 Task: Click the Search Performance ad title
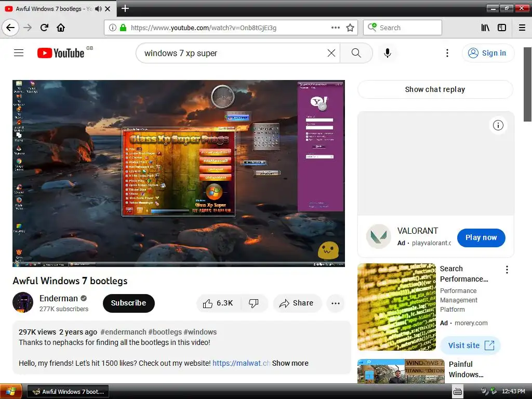click(464, 273)
